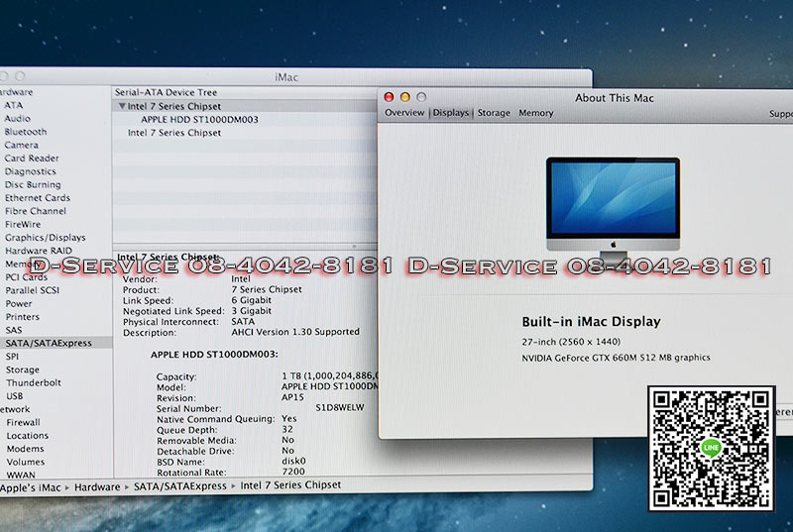Select Power in the sidebar
This screenshot has height=532, width=793.
(19, 303)
